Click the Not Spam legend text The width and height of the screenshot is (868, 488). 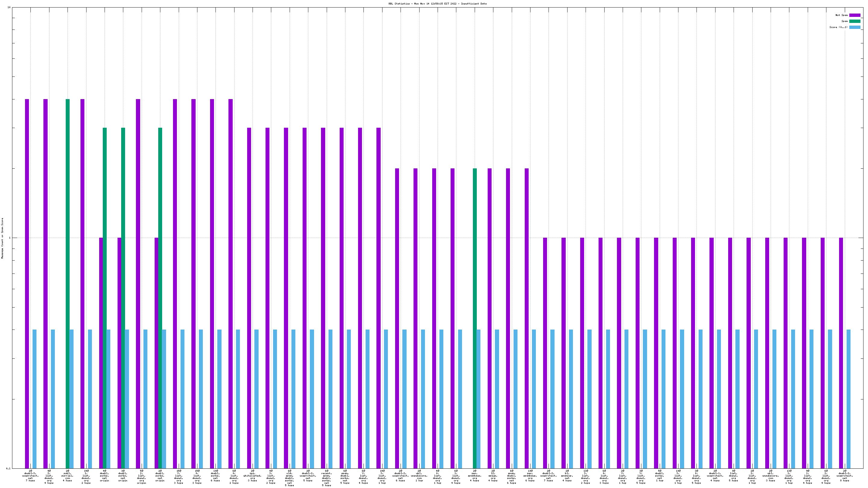841,15
